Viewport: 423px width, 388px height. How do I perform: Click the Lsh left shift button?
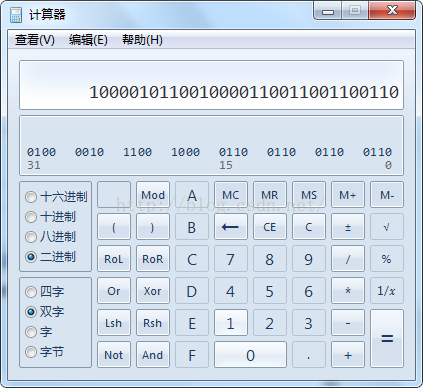(x=114, y=323)
